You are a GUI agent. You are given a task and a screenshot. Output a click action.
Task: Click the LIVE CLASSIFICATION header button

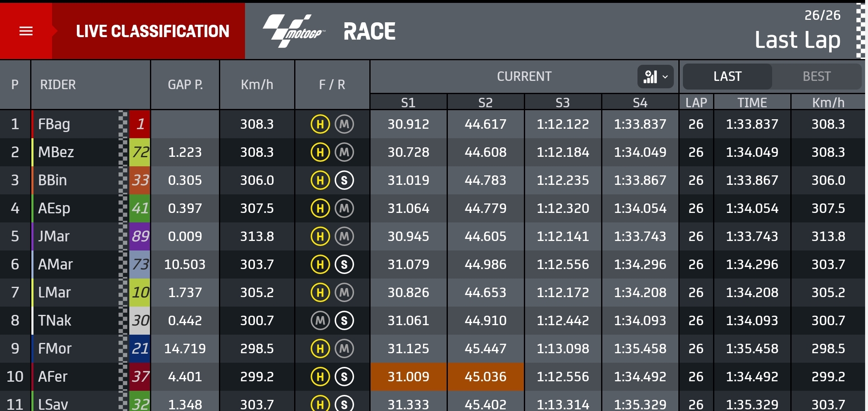point(152,31)
